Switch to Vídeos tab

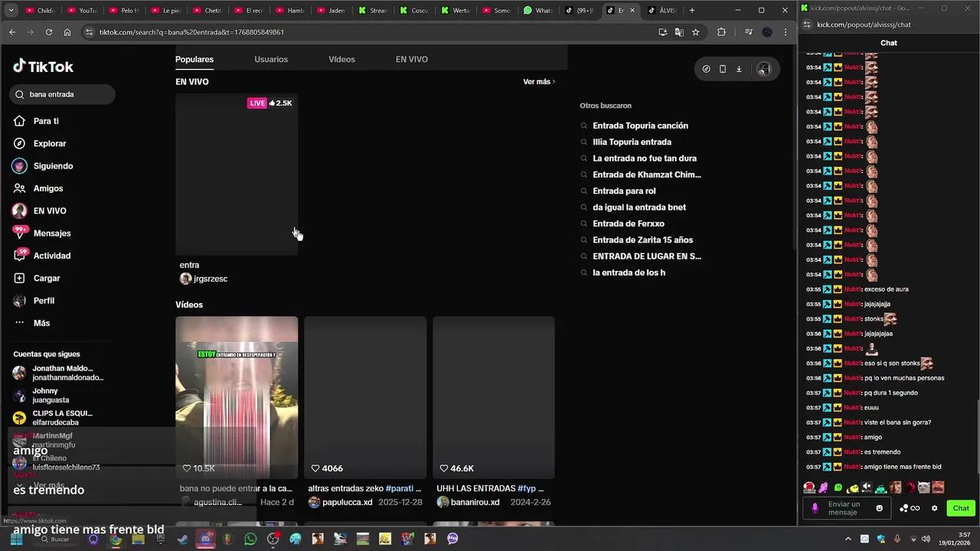341,59
